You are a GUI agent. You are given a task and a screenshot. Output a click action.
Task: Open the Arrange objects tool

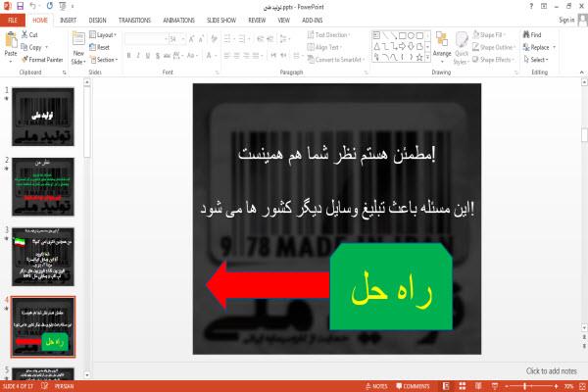(x=442, y=45)
